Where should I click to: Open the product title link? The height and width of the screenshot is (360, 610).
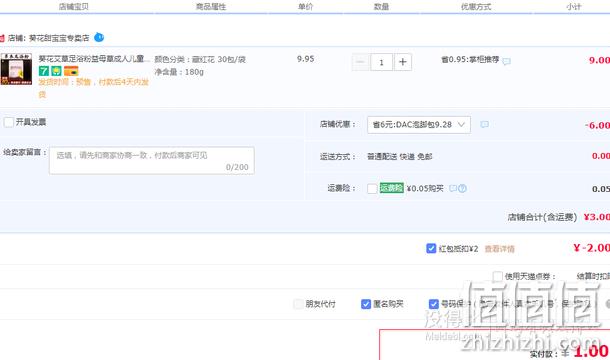click(94, 59)
